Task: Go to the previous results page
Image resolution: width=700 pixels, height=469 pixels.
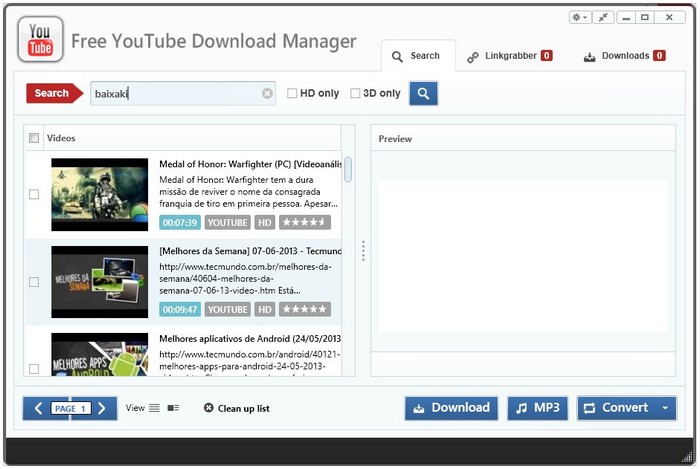Action: pos(38,408)
